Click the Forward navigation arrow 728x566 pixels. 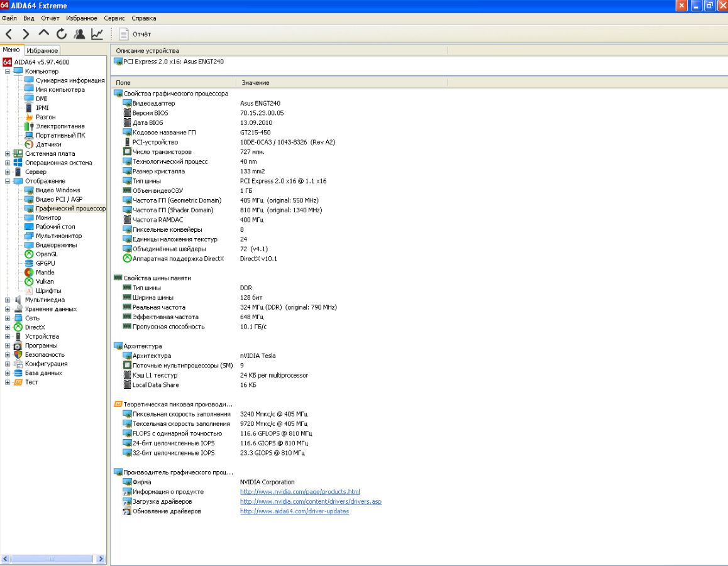[26, 34]
